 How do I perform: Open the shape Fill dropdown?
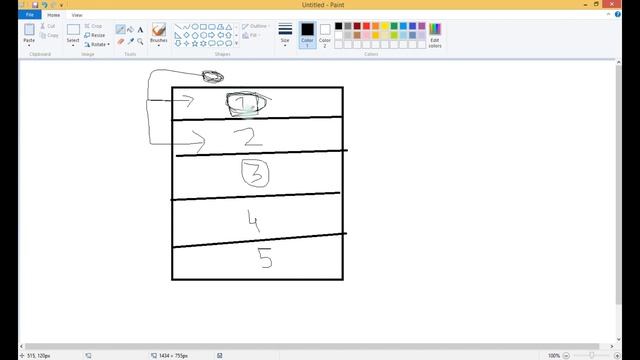251,36
